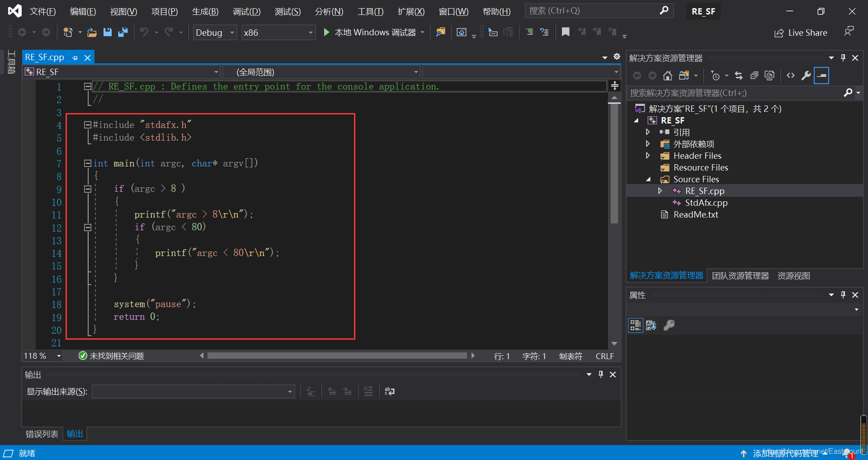Expand the 外部依赖项 node

tap(648, 144)
